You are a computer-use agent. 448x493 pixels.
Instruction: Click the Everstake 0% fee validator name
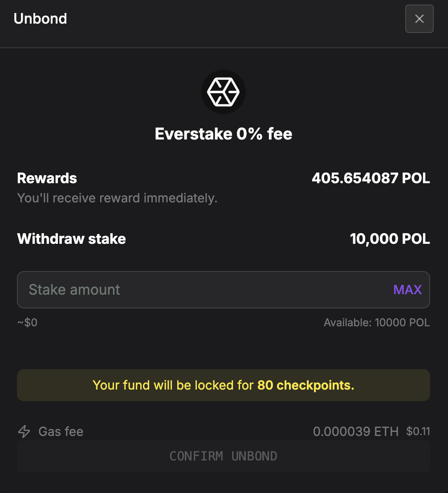tap(224, 134)
